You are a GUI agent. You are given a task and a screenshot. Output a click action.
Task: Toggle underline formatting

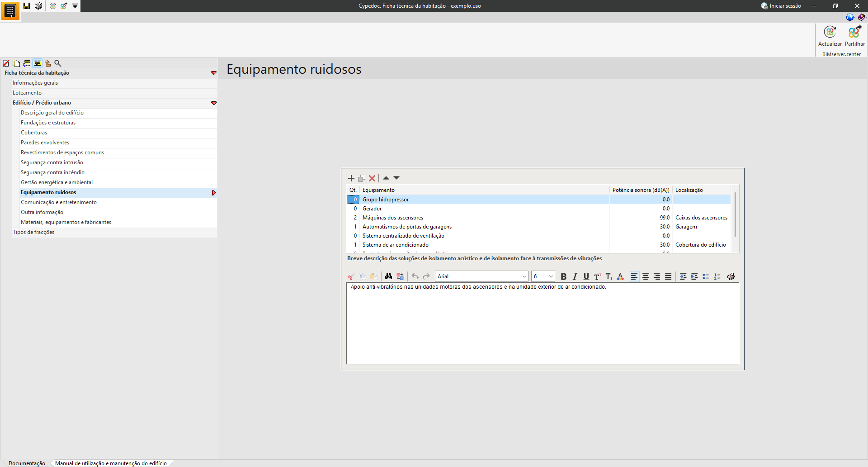tap(586, 276)
